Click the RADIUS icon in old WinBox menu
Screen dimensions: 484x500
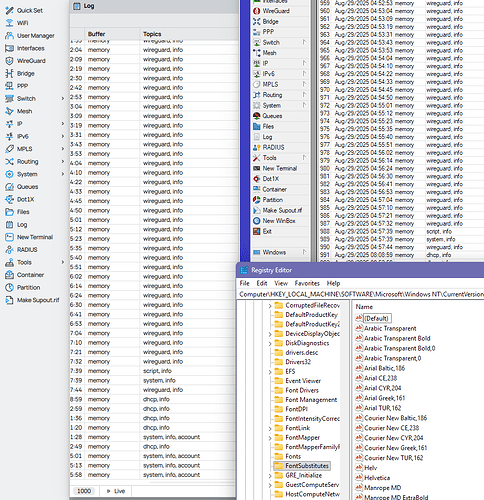click(x=256, y=147)
